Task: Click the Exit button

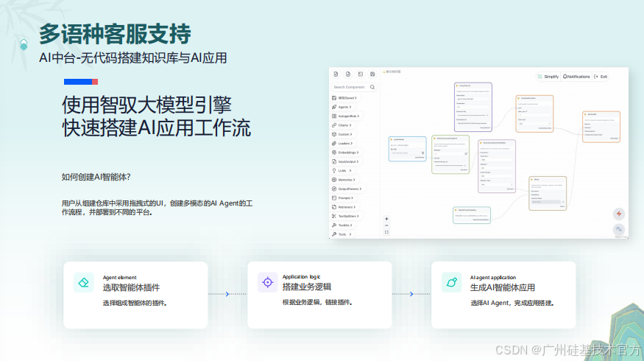Action: tap(601, 77)
